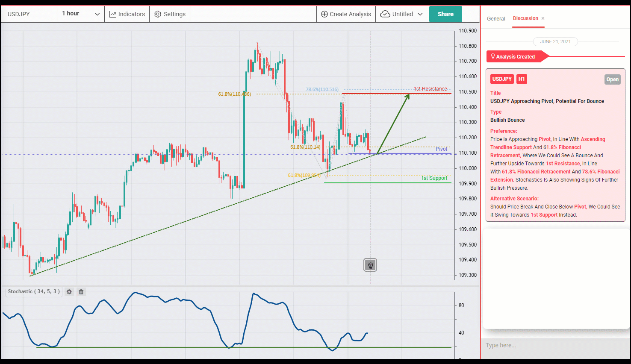Screen dimensions: 631x364
Task: Click the 109.900 price axis label
Action: coord(467,184)
